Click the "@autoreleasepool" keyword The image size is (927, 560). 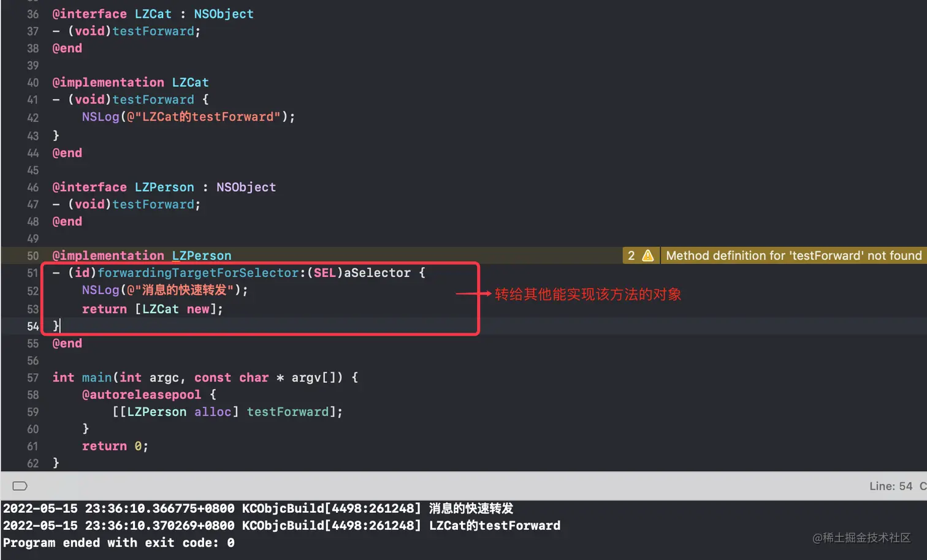click(x=142, y=395)
